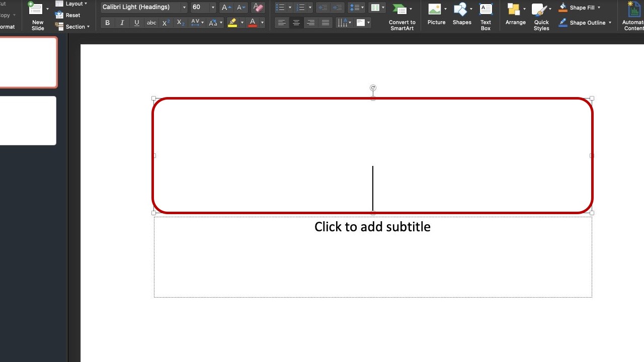Open the Convert to SmartArt dropdown arrow
The width and height of the screenshot is (644, 362).
coord(411,9)
